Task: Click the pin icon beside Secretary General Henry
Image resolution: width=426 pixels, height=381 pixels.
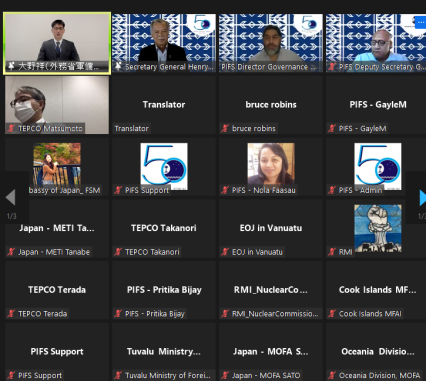Action: pyautogui.click(x=118, y=67)
